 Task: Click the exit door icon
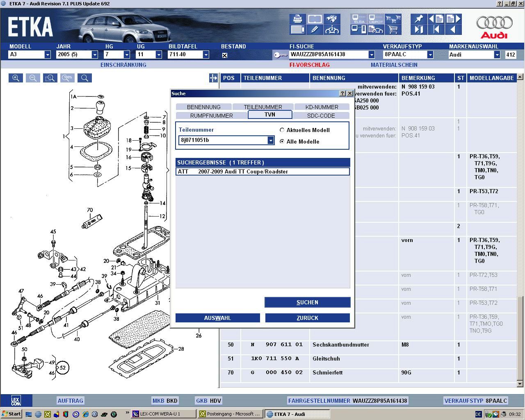[419, 30]
